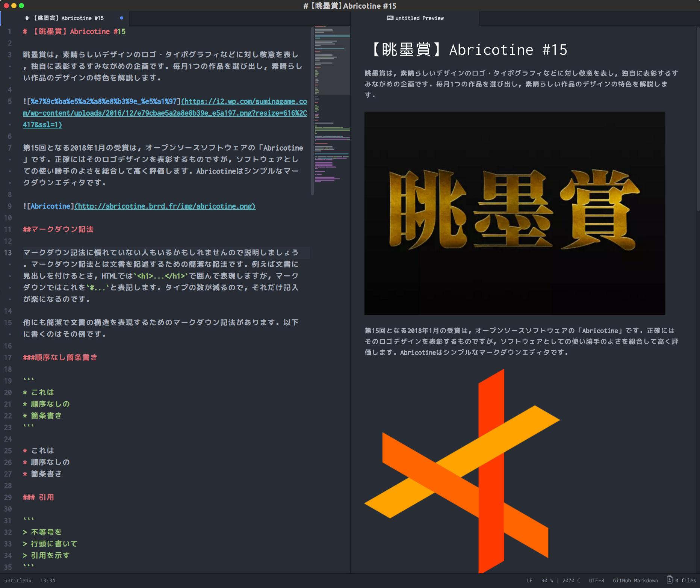Switch to the 【眺墨賞】Abricotine #15 editor tab
Image resolution: width=700 pixels, height=588 pixels.
point(65,18)
